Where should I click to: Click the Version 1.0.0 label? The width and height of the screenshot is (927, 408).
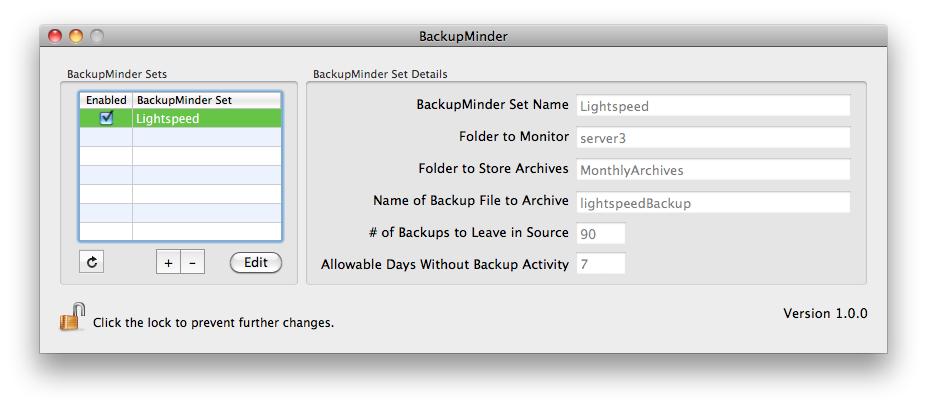tap(825, 313)
